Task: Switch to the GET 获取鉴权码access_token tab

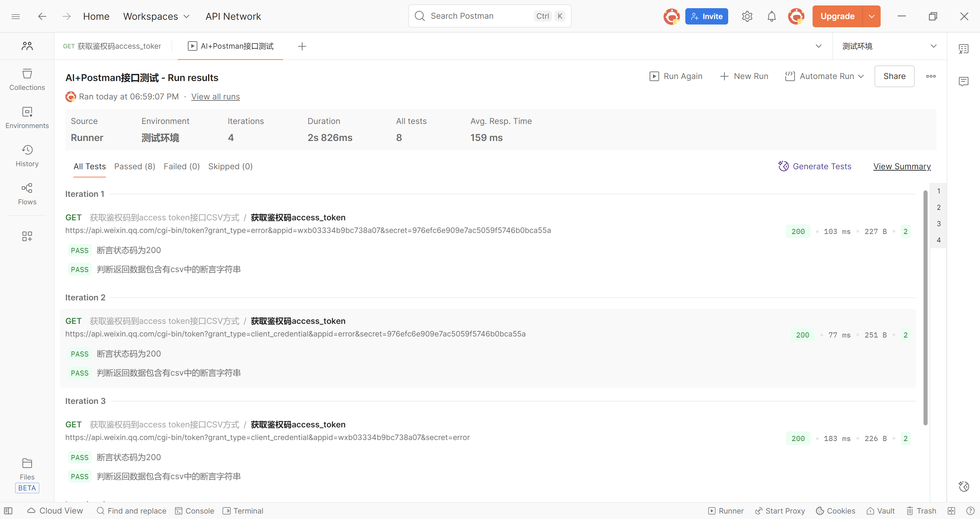Action: [x=112, y=46]
